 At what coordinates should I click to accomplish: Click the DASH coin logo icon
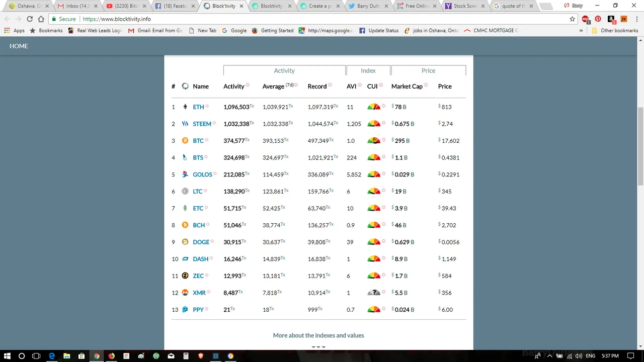click(x=185, y=259)
